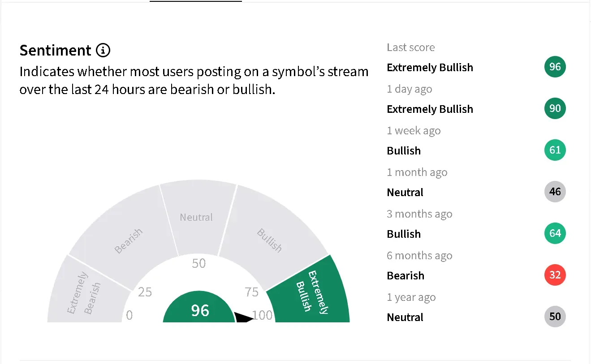Click the 1 week ago label
The image size is (591, 364).
pos(414,131)
